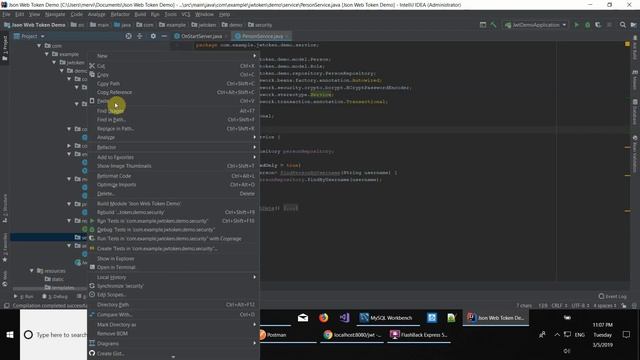Click the Debug bug icon in toolbar
The height and width of the screenshot is (360, 640).
[x=587, y=25]
